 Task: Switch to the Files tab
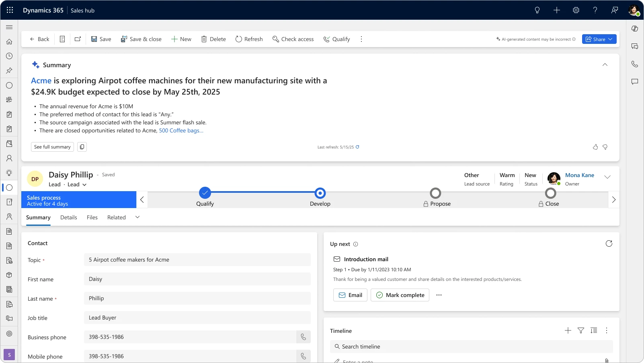(92, 217)
